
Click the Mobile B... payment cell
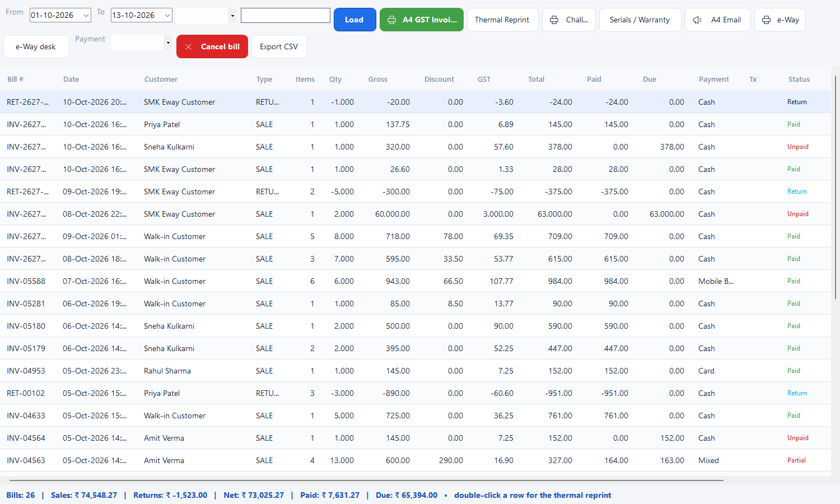click(716, 281)
